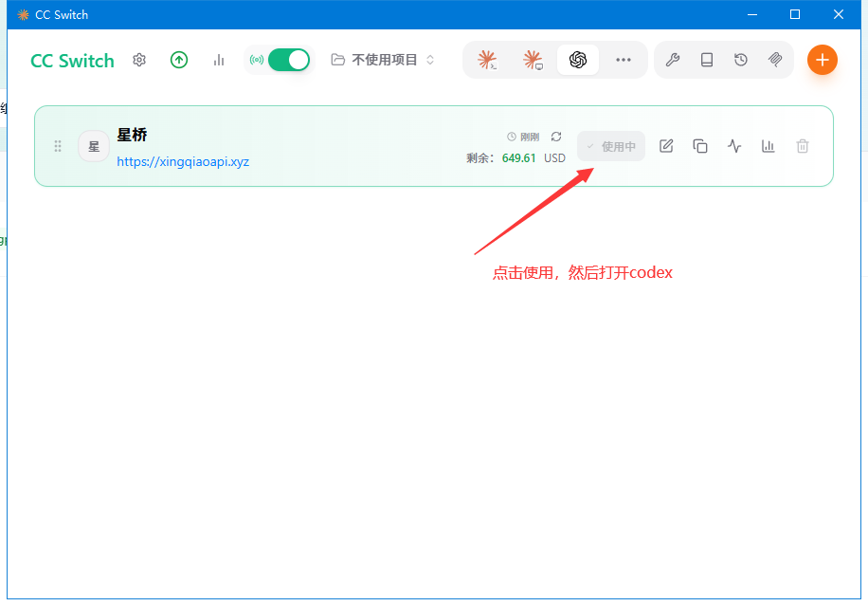868x606 pixels.
Task: Open the settings gear next to CC Switch
Action: 139,60
